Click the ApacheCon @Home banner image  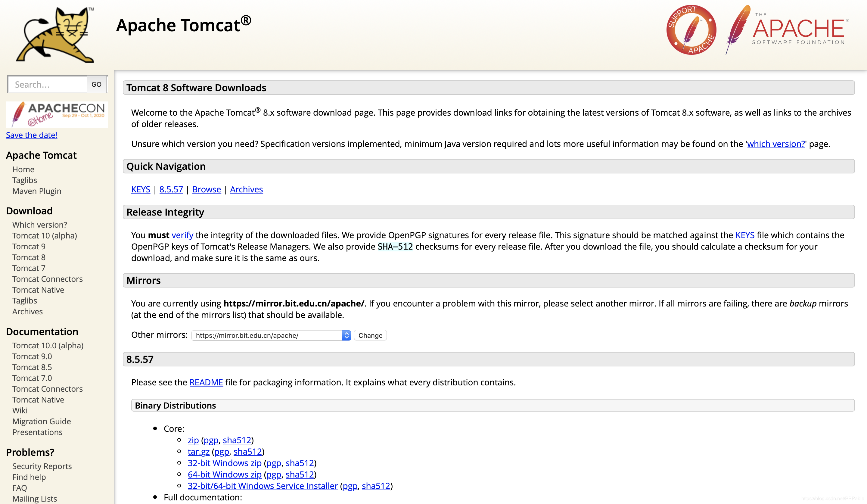[57, 114]
